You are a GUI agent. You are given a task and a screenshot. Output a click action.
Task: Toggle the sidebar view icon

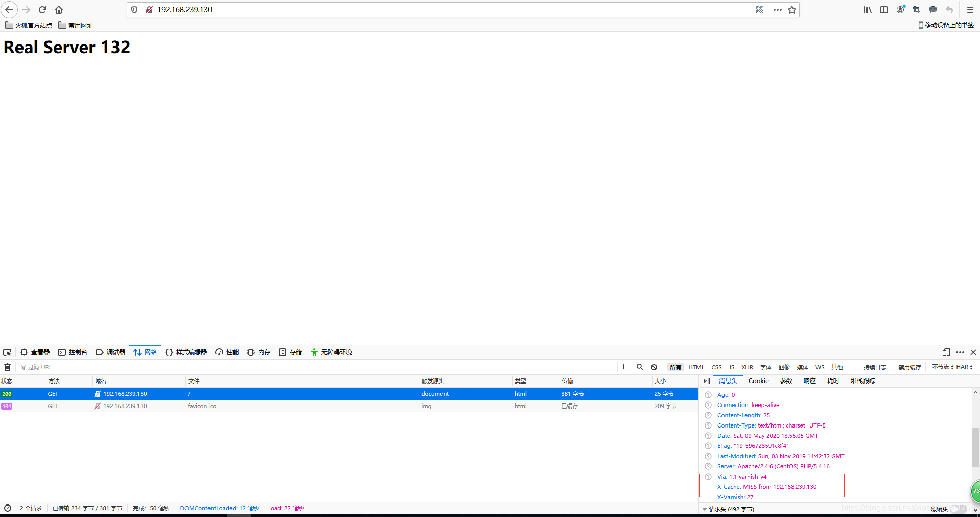tap(884, 10)
